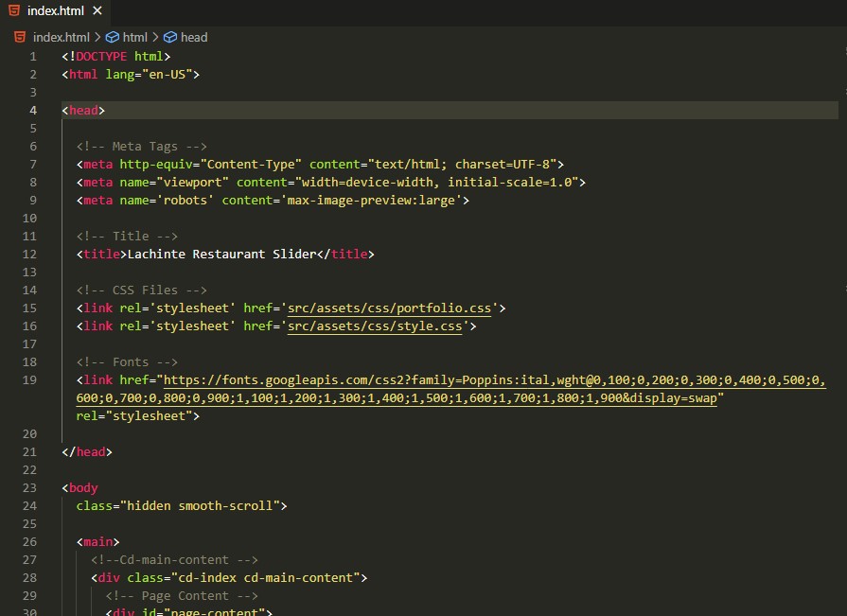Click the viewport meta tag
This screenshot has width=847, height=616.
tap(330, 183)
